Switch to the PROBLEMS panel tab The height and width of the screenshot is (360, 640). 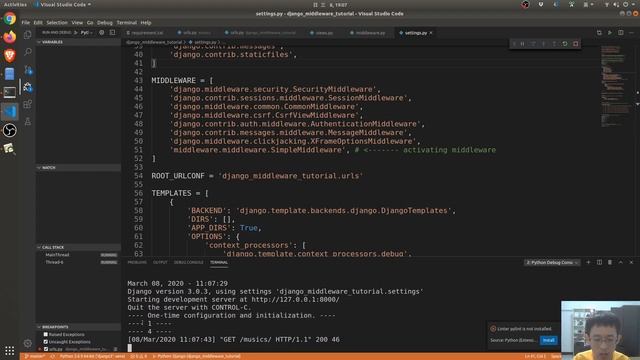[137, 262]
